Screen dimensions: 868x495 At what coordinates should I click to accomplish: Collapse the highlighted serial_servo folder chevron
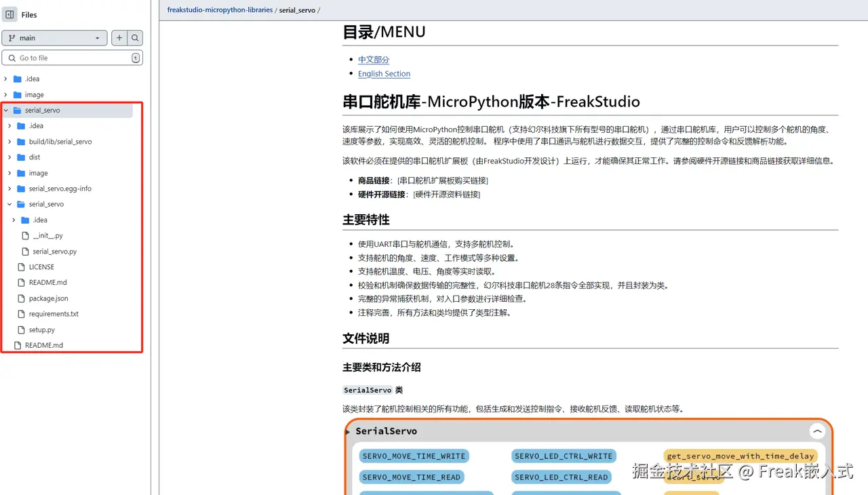tap(6, 110)
